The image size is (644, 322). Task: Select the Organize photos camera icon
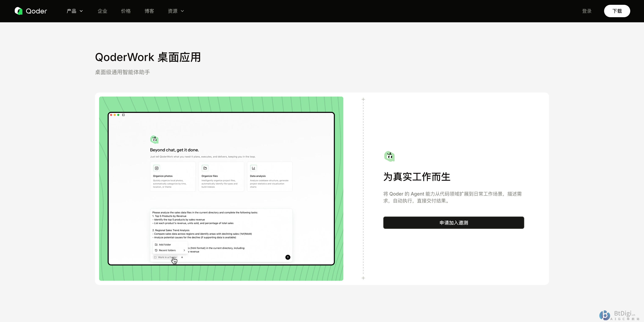157,168
